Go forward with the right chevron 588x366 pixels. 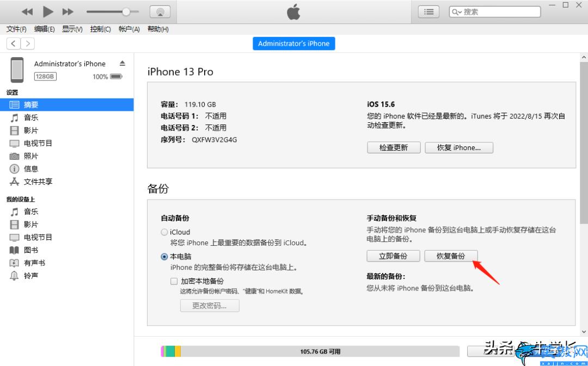click(x=28, y=44)
